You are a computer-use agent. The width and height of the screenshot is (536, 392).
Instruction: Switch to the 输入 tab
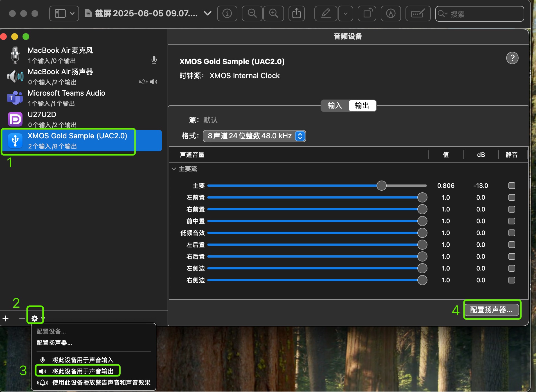point(335,105)
